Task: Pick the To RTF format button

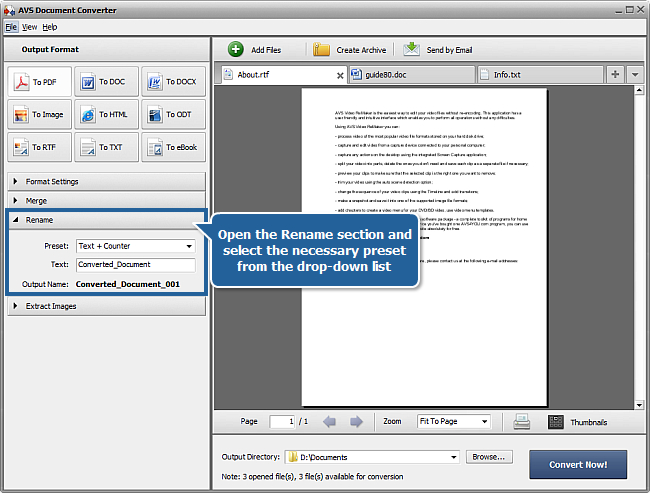Action: tap(39, 147)
